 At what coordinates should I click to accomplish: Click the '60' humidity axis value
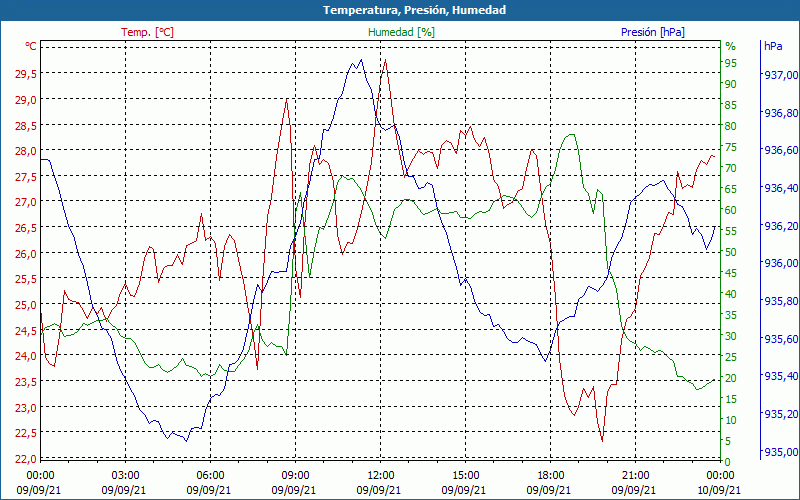(x=731, y=210)
